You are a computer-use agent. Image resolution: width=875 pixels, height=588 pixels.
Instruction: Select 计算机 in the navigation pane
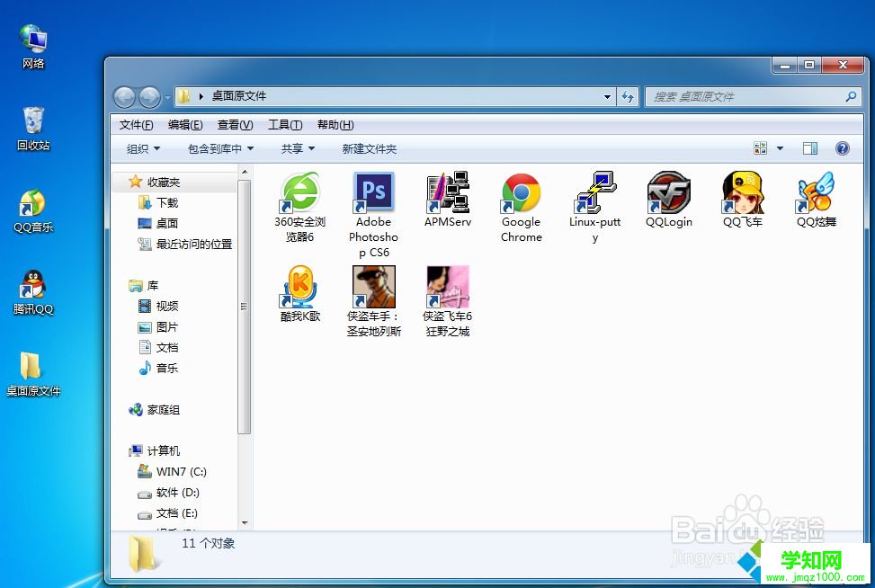coord(154,450)
